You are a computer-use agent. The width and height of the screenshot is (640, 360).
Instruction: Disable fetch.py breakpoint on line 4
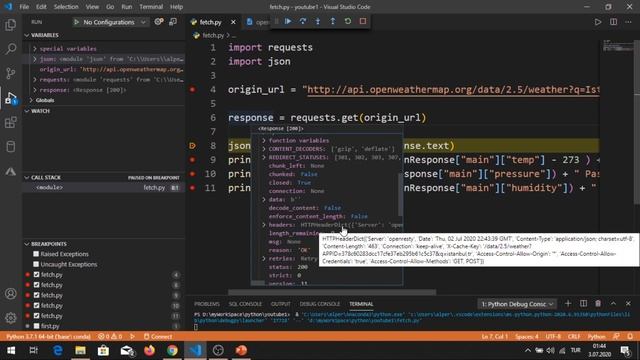pyautogui.click(x=36, y=275)
